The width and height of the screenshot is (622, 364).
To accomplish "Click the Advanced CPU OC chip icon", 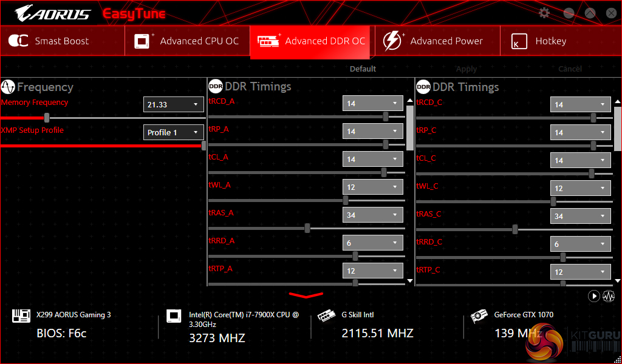I will (142, 41).
